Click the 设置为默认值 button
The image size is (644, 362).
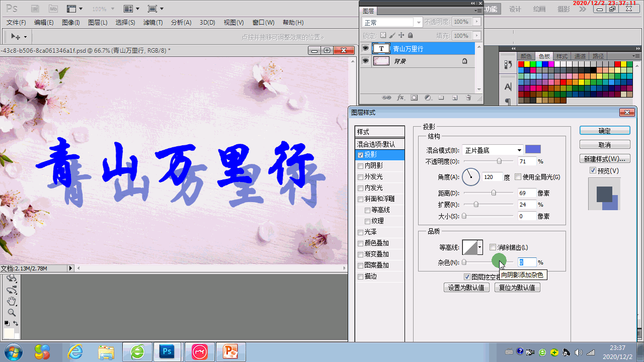466,288
